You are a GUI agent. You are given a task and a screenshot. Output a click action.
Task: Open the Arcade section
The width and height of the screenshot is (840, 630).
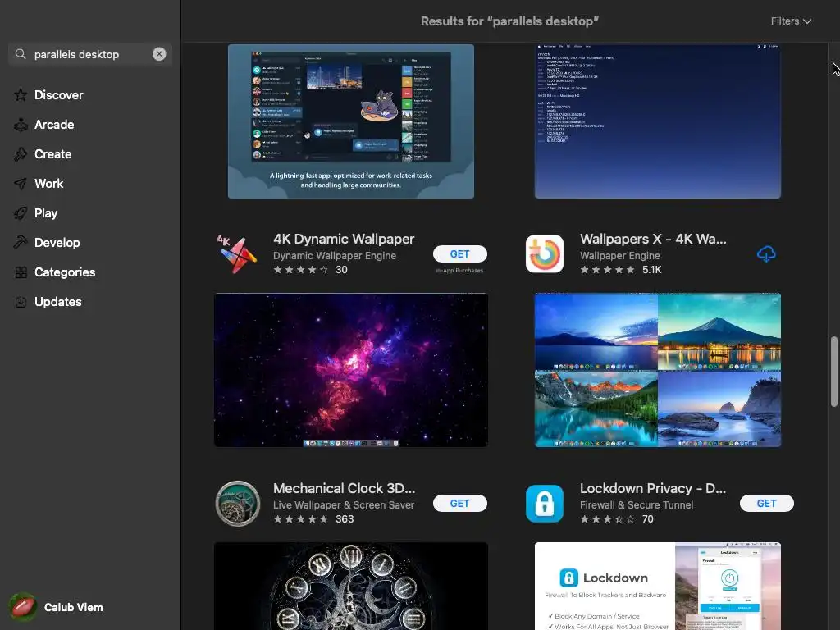(x=54, y=125)
